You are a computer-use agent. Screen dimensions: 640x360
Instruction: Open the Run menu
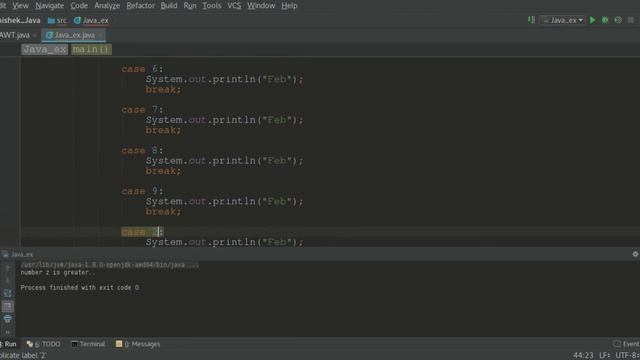tap(190, 6)
